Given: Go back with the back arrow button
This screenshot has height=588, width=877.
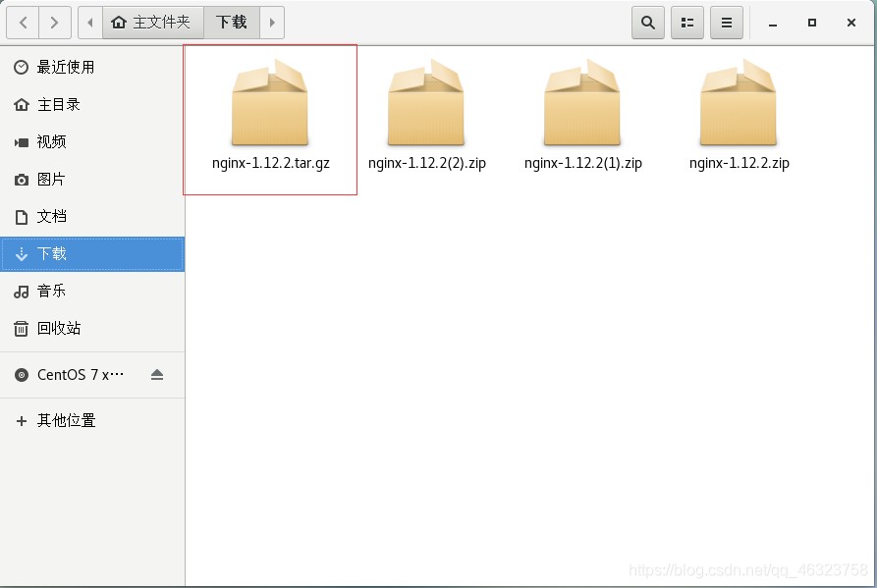Looking at the screenshot, I should coord(23,23).
